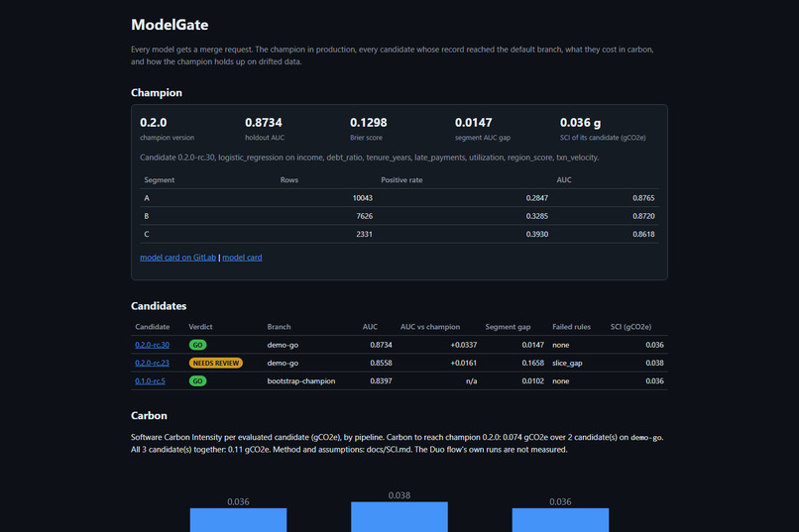
Task: Click segment AUC value 0.8765
Action: 643,198
